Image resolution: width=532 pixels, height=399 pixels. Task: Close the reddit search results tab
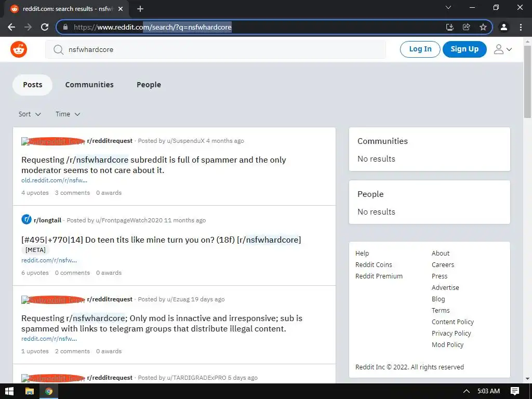(x=121, y=9)
